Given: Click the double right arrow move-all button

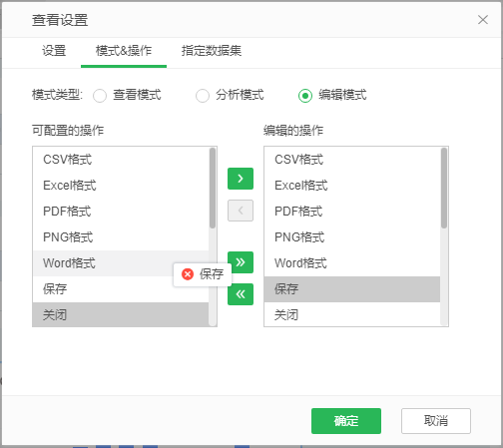Looking at the screenshot, I should 241,262.
